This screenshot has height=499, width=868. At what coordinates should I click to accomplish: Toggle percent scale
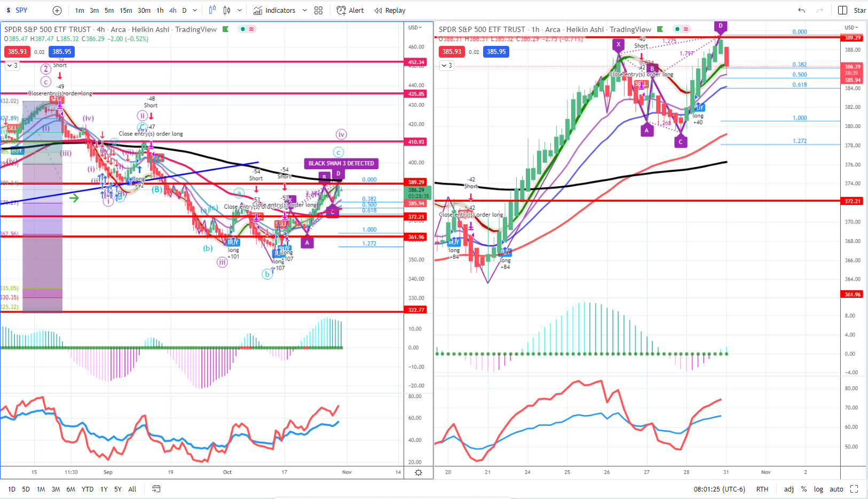804,489
